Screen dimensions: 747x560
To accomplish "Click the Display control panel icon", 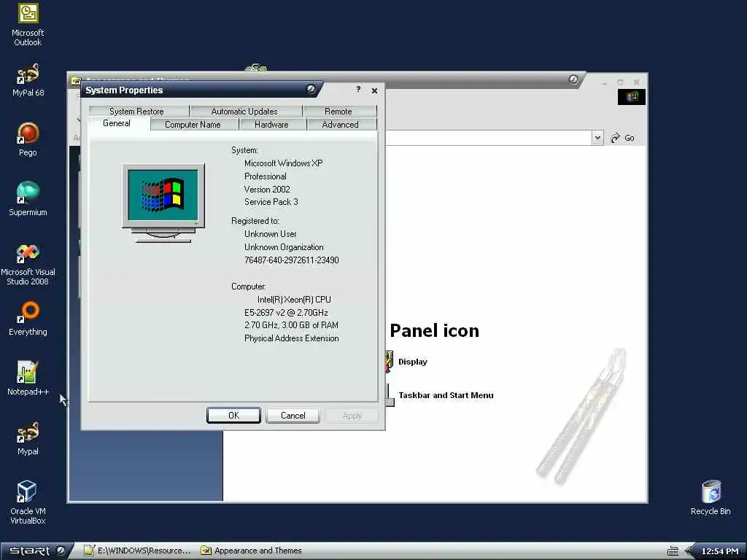I will (x=388, y=362).
